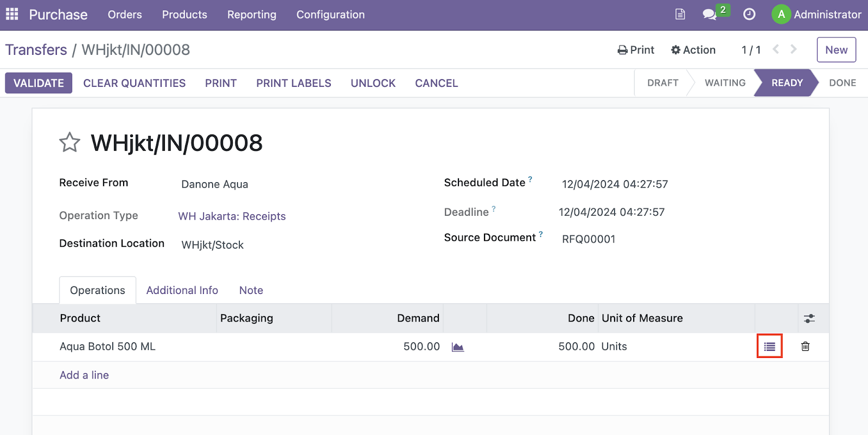
Task: Click the Scheduled Date value field
Action: pos(615,184)
